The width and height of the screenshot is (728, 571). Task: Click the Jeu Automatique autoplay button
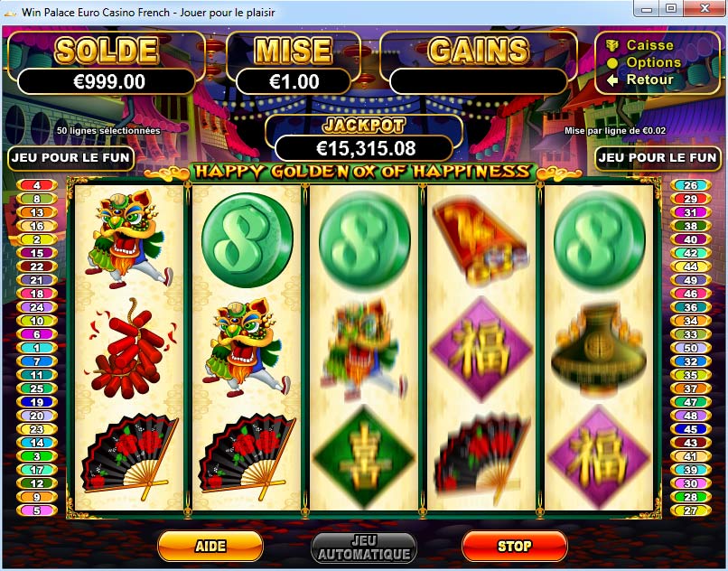click(364, 548)
